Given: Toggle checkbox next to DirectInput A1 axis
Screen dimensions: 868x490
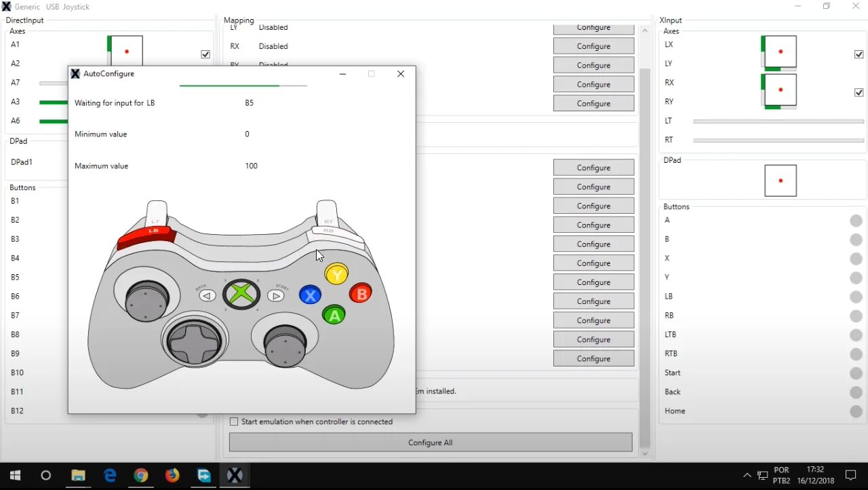Looking at the screenshot, I should (205, 54).
